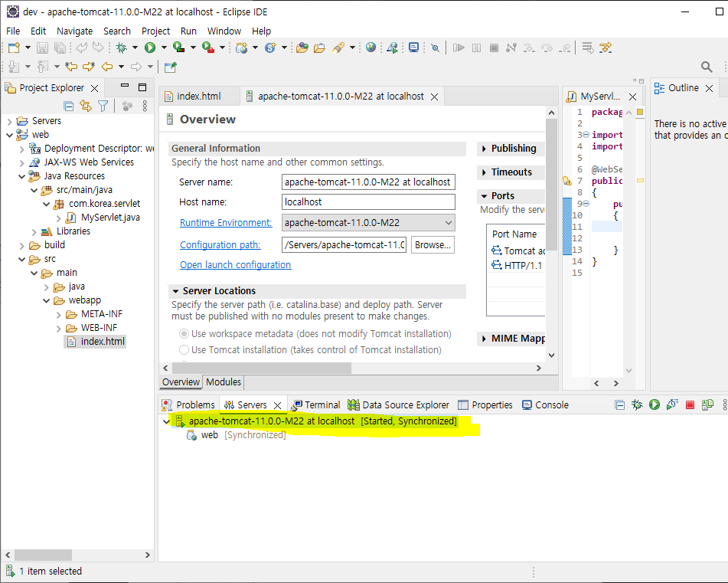The width and height of the screenshot is (728, 583).
Task: Expand the Timeouts section
Action: point(484,172)
